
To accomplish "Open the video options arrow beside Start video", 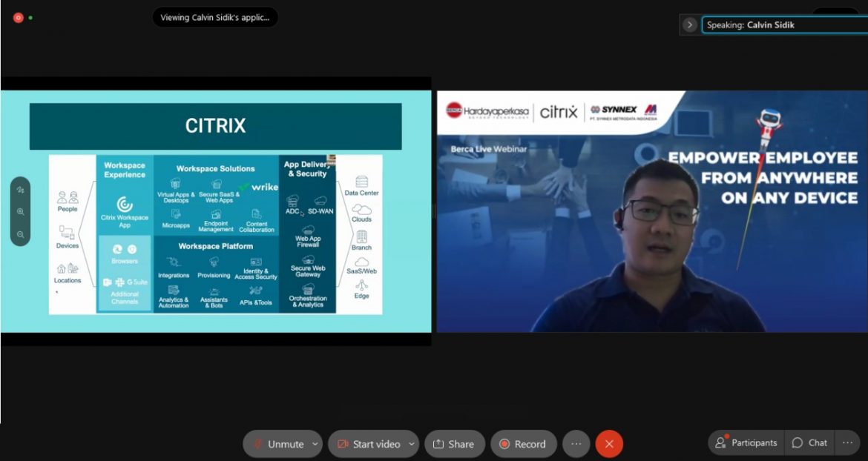I will (412, 444).
